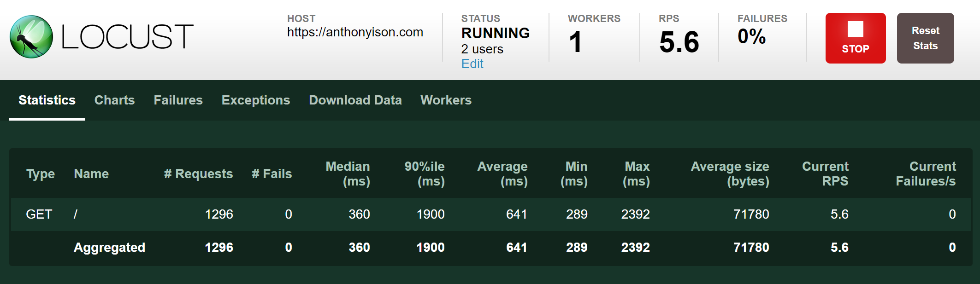Click the Locust grasshopper logo icon
This screenshot has width=980, height=284.
click(31, 37)
